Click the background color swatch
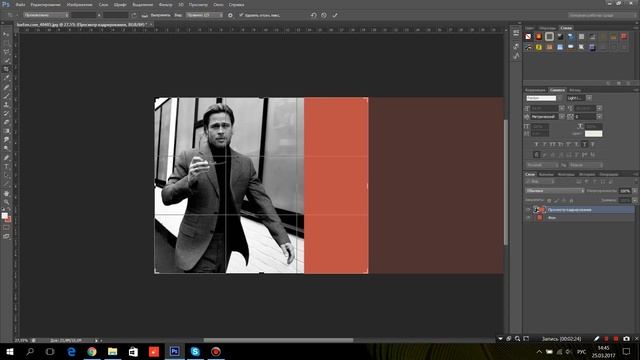The image size is (640, 360). point(8,220)
